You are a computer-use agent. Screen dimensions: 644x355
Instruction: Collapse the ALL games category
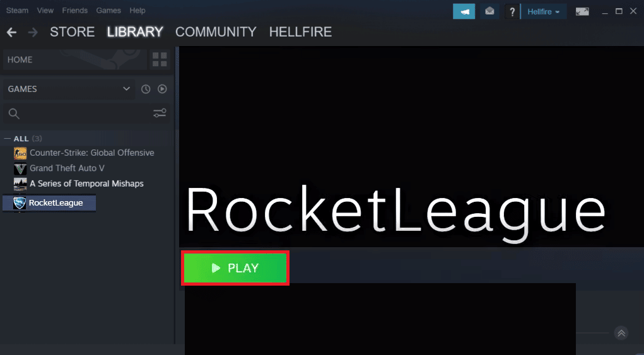click(7, 139)
